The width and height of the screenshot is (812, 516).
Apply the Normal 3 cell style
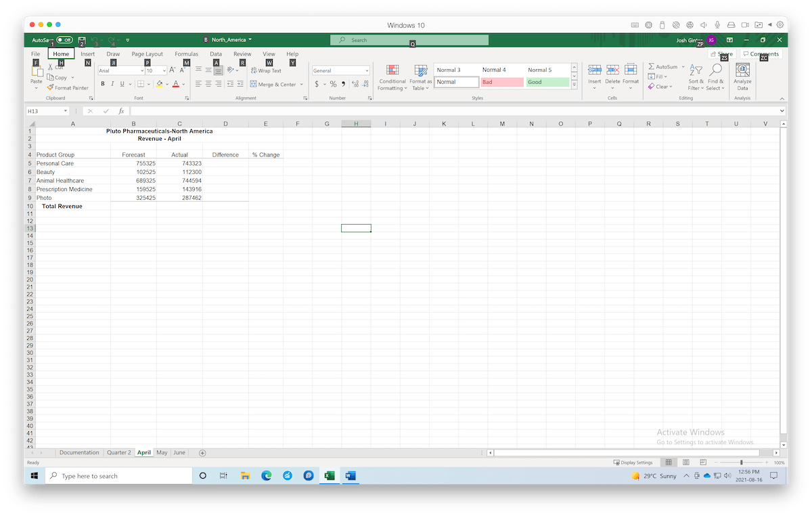(456, 70)
